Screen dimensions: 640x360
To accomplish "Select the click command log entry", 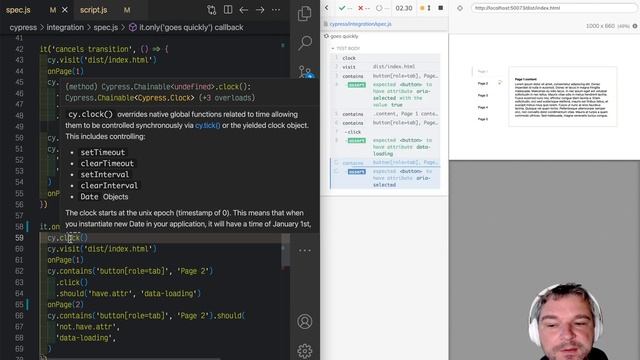I will [x=385, y=132].
